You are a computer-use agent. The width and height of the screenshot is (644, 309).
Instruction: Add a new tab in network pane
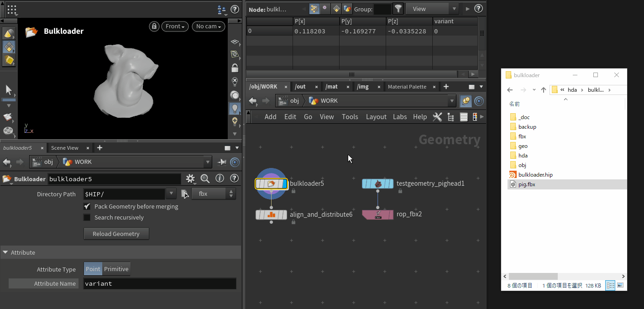446,87
